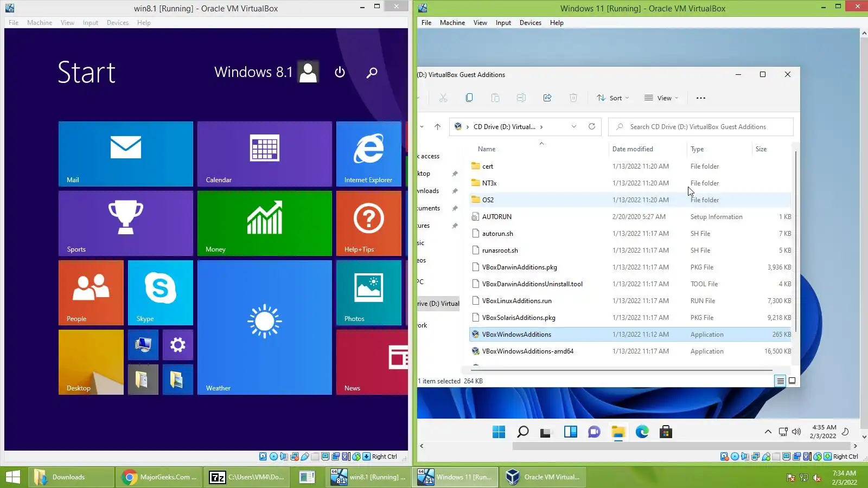868x488 pixels.
Task: Select the cert folder
Action: pyautogui.click(x=630, y=166)
